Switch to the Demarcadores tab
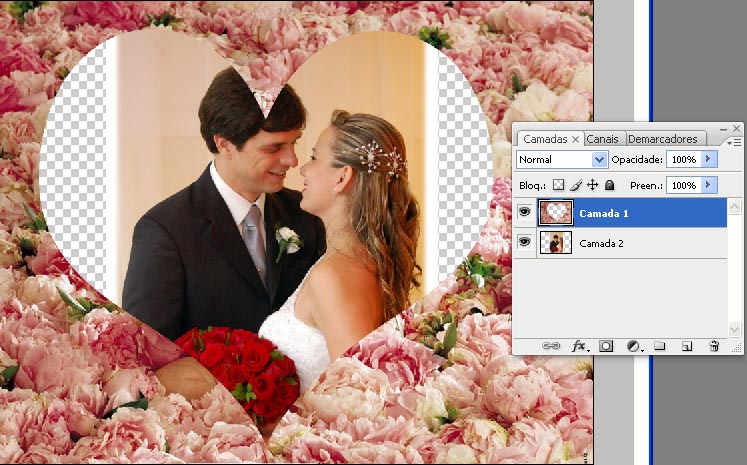747x465 pixels. point(662,139)
